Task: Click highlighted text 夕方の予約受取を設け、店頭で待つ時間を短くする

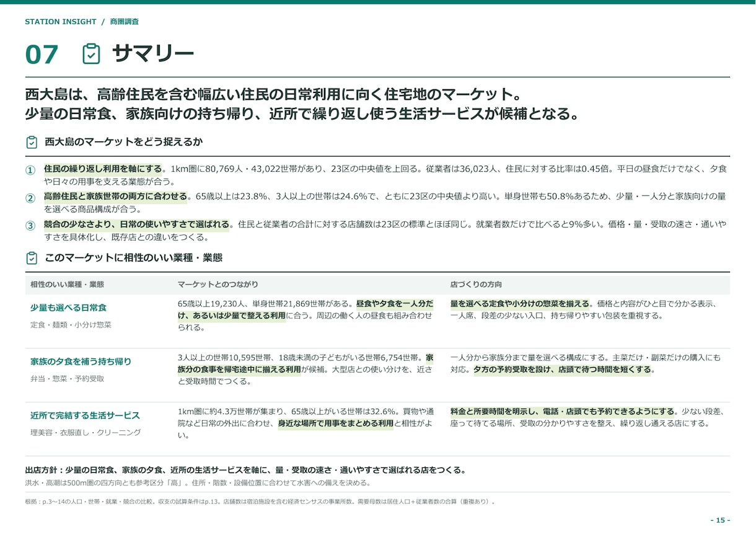Action: (x=563, y=369)
